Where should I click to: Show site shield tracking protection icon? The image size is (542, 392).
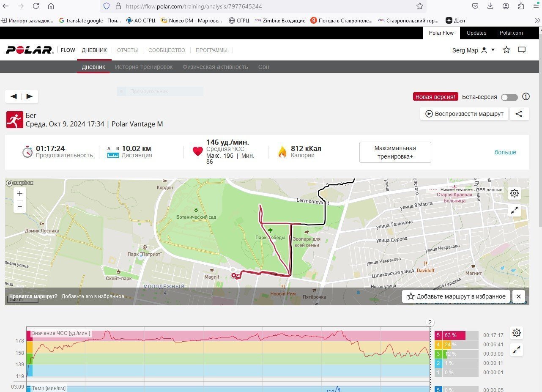(x=107, y=6)
